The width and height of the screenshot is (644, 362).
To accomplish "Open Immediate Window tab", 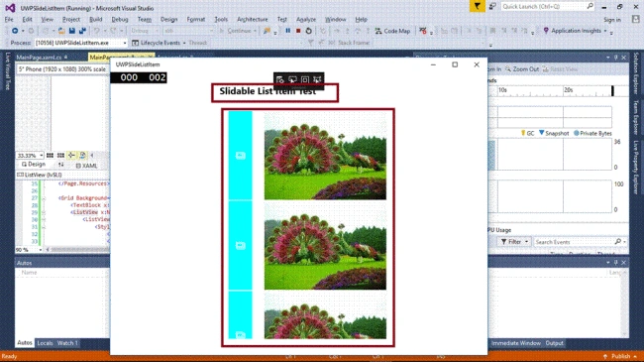I will [x=516, y=343].
